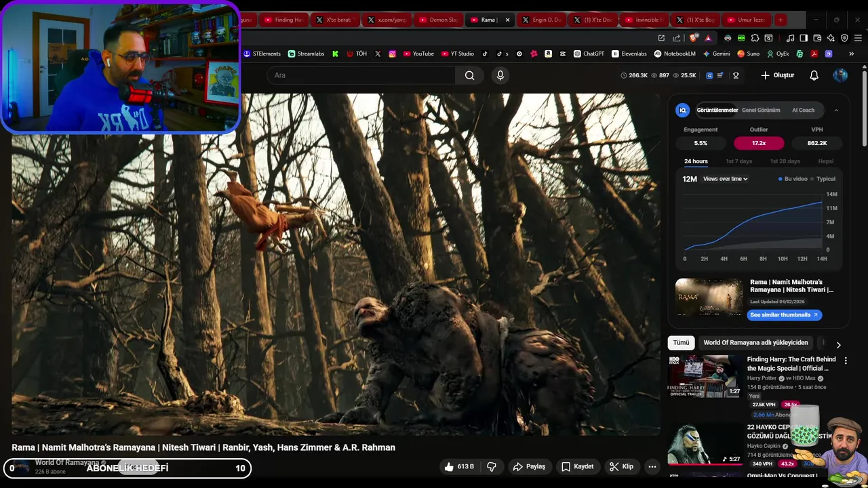Click the Paylaş share button
The image size is (868, 488).
[529, 466]
